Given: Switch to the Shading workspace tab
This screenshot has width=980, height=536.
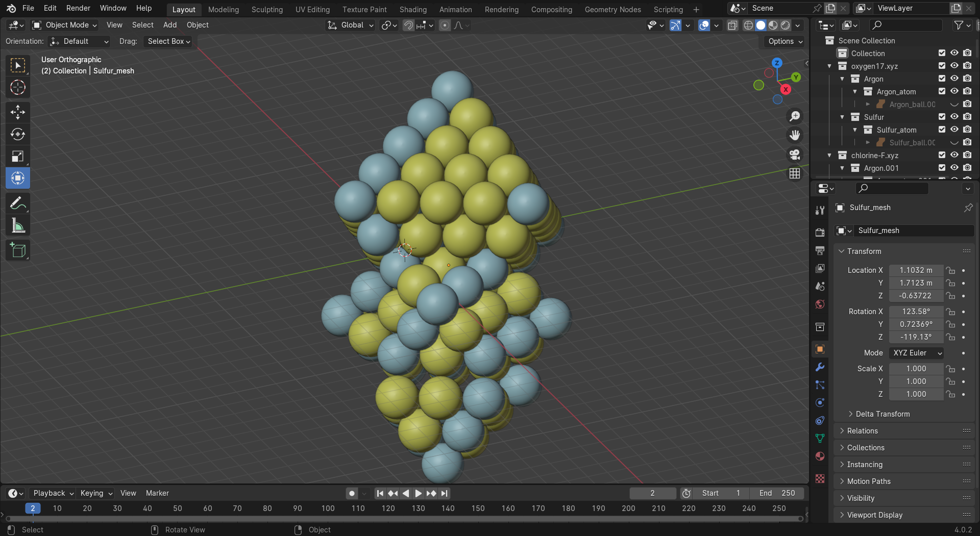Looking at the screenshot, I should [412, 9].
